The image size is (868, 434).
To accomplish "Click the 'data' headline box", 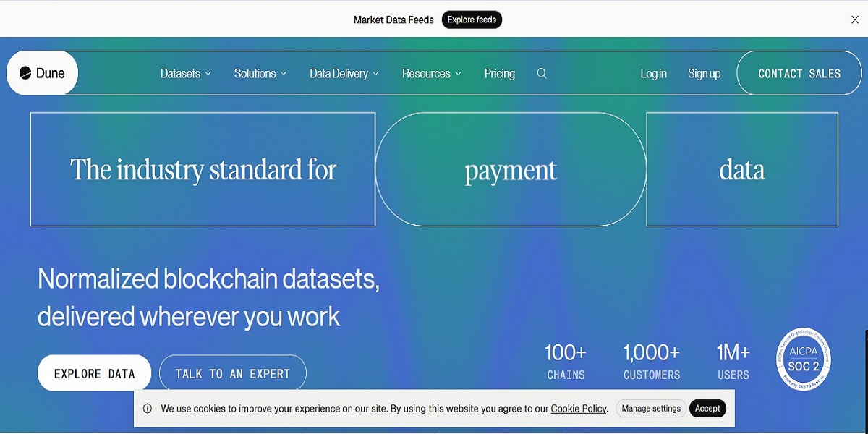I will pyautogui.click(x=742, y=169).
